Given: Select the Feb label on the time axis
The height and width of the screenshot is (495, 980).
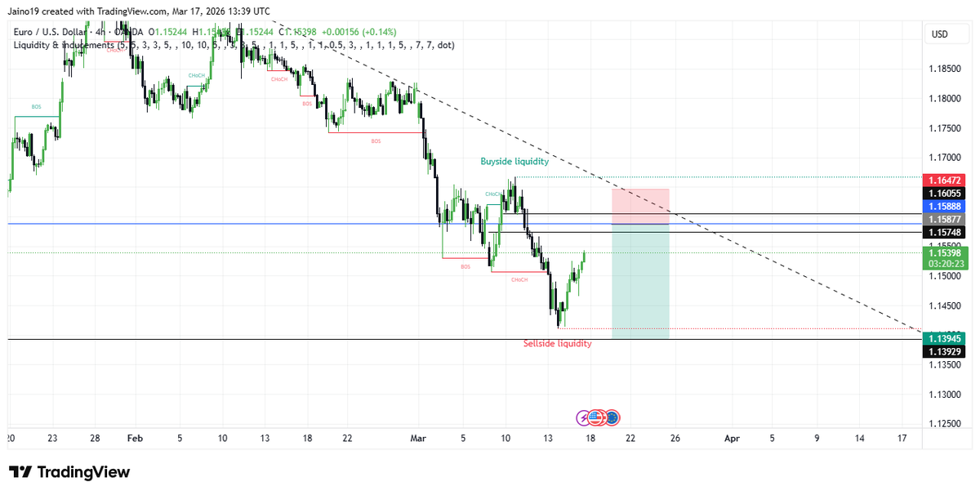Looking at the screenshot, I should point(135,439).
